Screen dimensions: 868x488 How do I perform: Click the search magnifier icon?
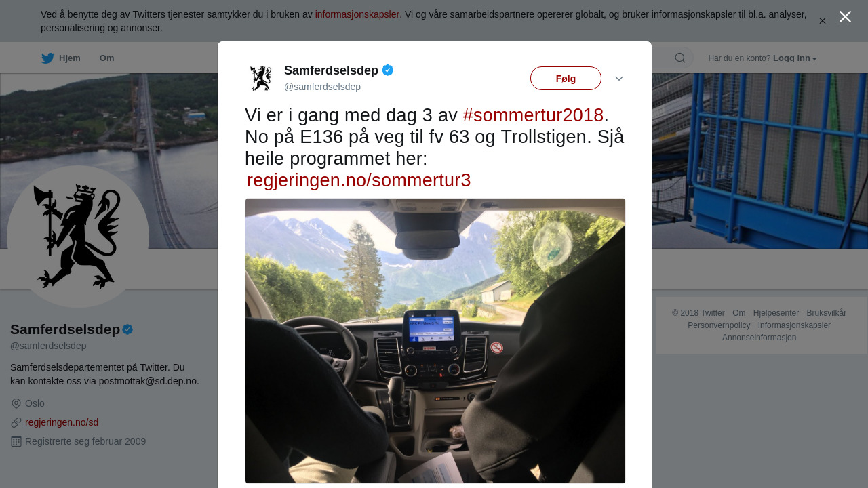[x=680, y=58]
